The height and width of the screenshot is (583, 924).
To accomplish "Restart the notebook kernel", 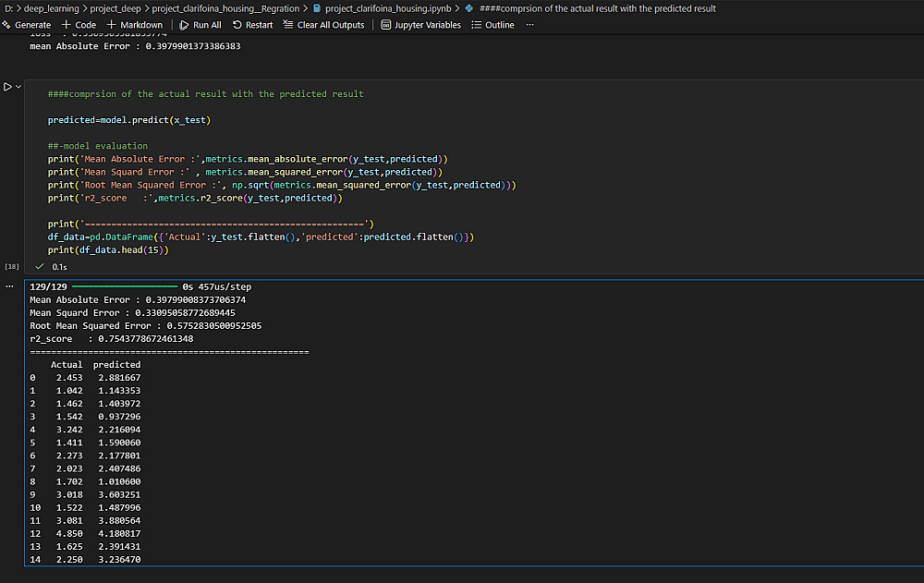I will click(x=253, y=25).
